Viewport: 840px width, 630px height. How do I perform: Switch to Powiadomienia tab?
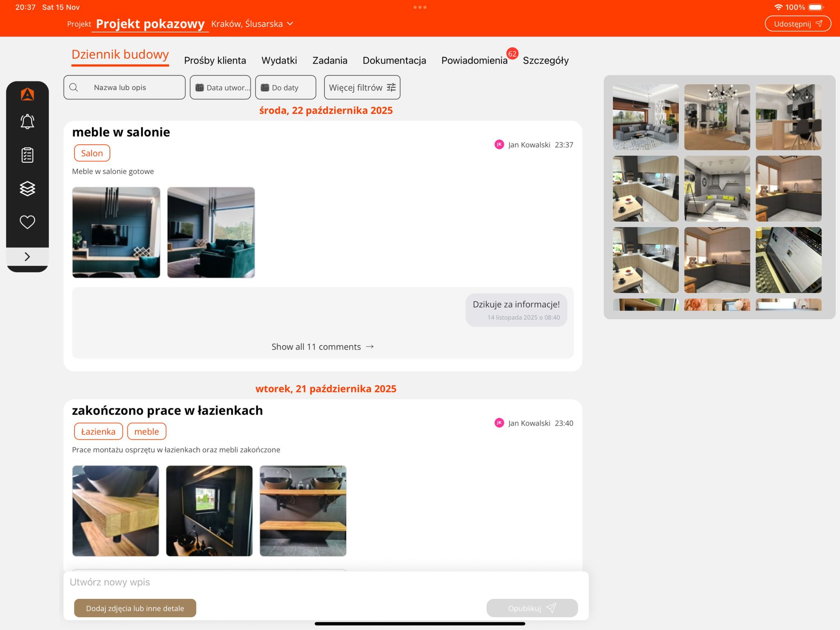coord(474,60)
